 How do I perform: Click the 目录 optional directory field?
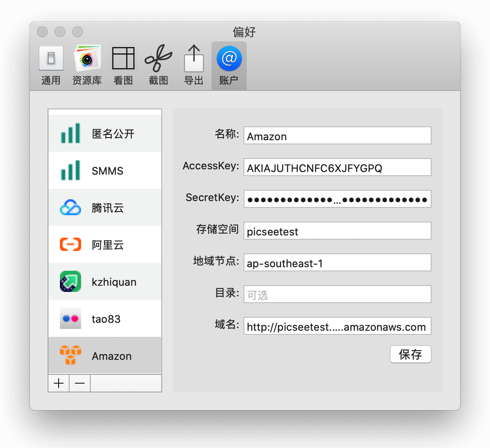(x=338, y=294)
